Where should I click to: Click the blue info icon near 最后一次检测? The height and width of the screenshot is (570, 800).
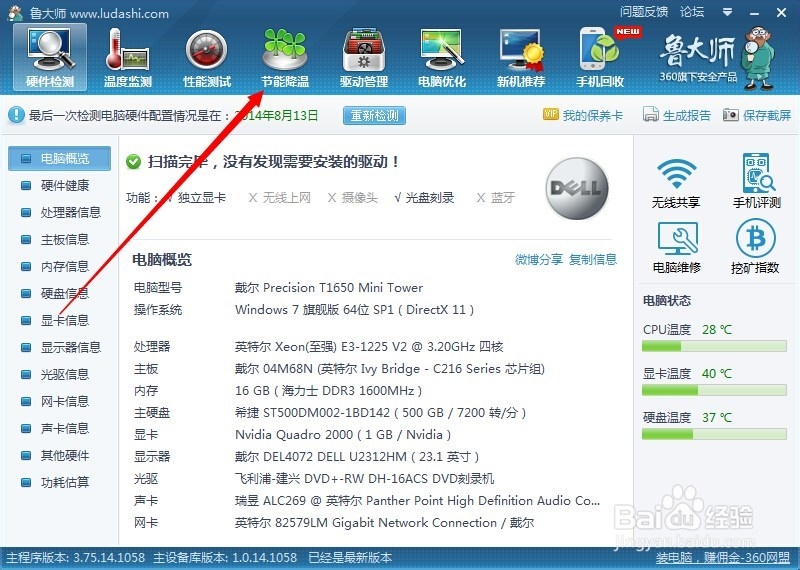[x=16, y=115]
